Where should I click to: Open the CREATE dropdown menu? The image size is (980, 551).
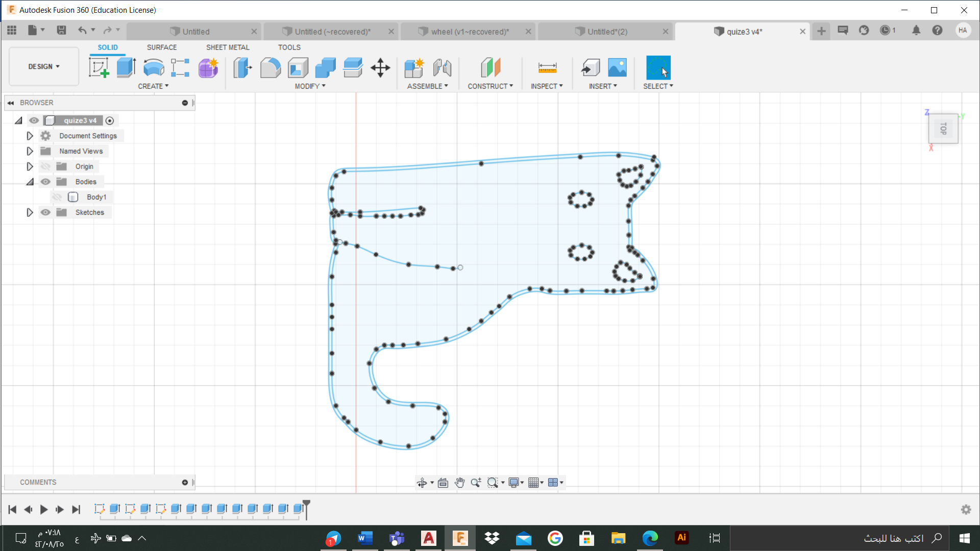point(153,86)
